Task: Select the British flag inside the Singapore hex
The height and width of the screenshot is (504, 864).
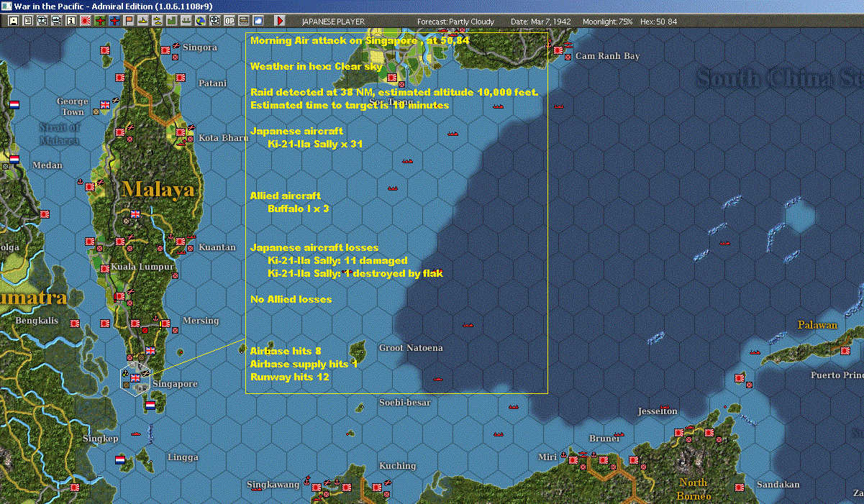Action: [x=135, y=378]
